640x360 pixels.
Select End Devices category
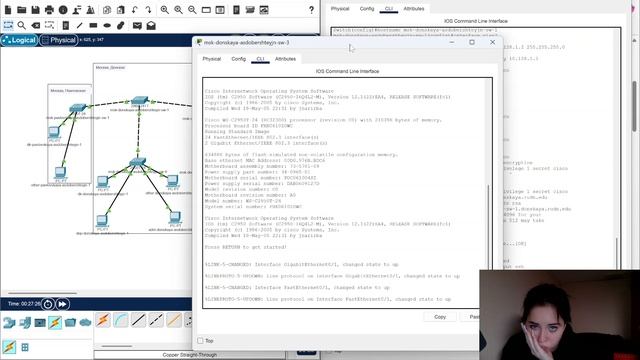click(x=24, y=322)
